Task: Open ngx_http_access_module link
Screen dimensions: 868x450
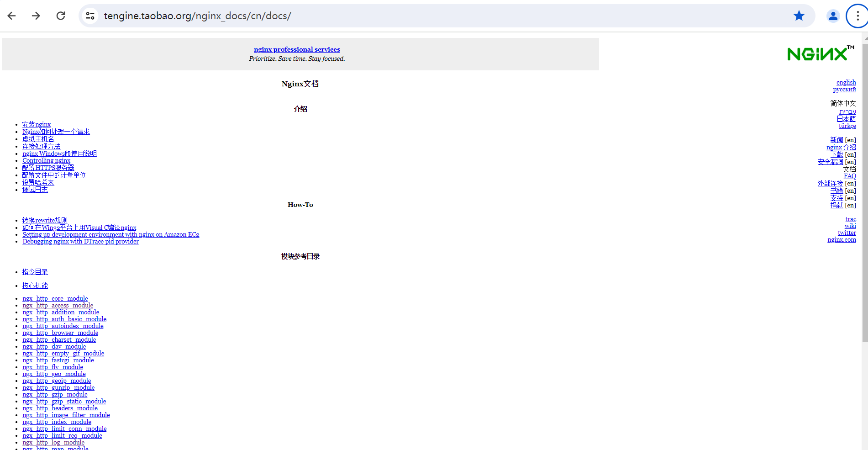Action: pyautogui.click(x=58, y=305)
